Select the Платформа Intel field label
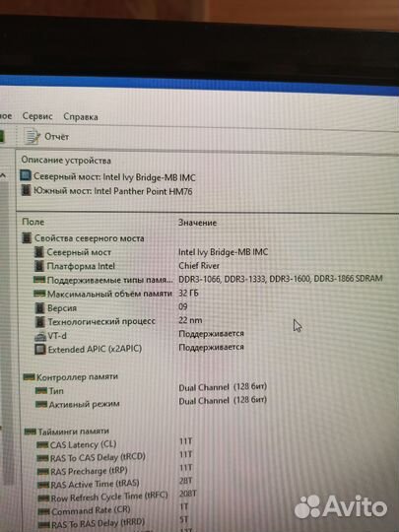This screenshot has width=399, height=532. pyautogui.click(x=81, y=266)
